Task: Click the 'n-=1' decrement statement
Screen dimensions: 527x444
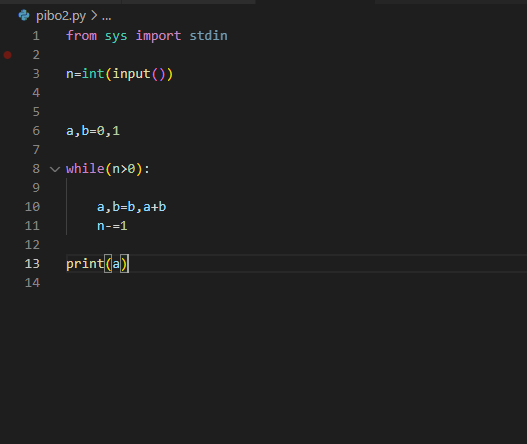Action: [x=112, y=226]
